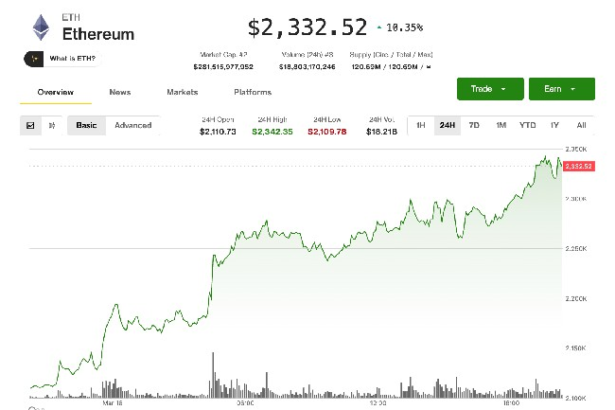This screenshot has height=410, width=615.
Task: Click the tall volume bar under chart
Action: (x=212, y=372)
